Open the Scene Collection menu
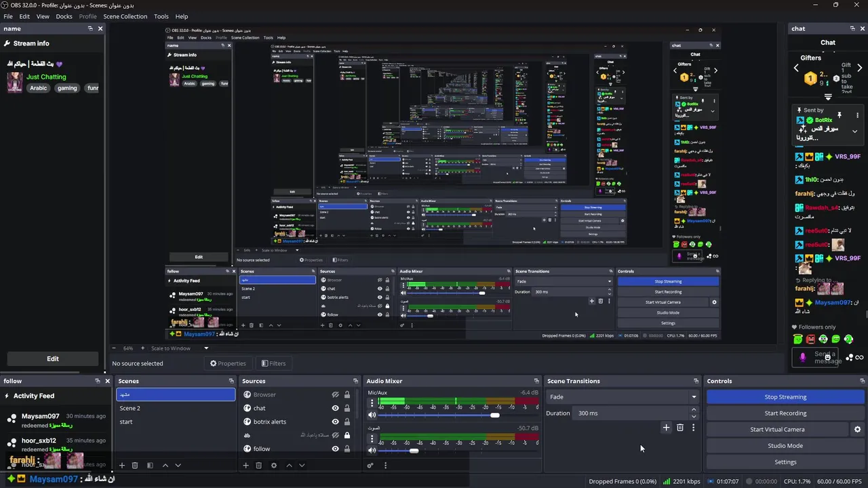 coord(125,16)
